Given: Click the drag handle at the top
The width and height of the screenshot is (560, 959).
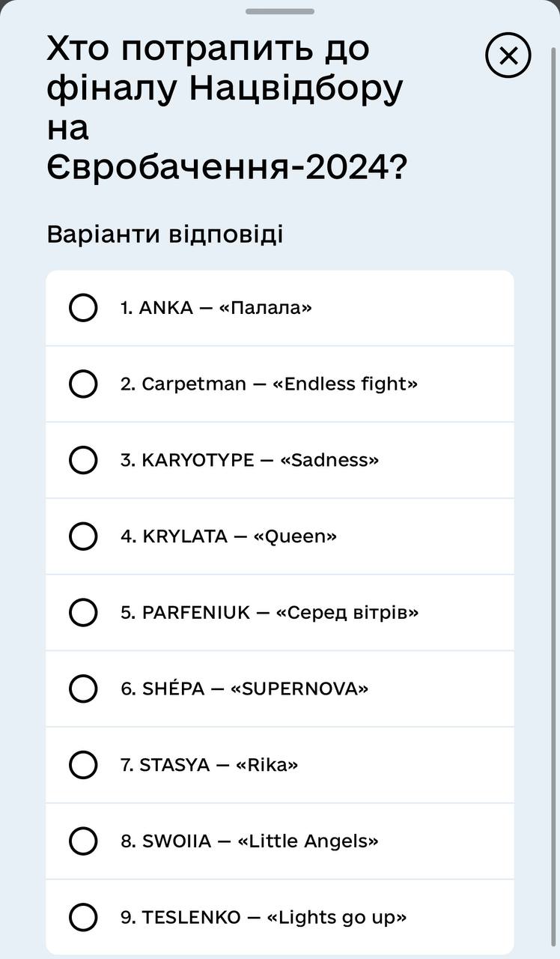Looking at the screenshot, I should [280, 11].
